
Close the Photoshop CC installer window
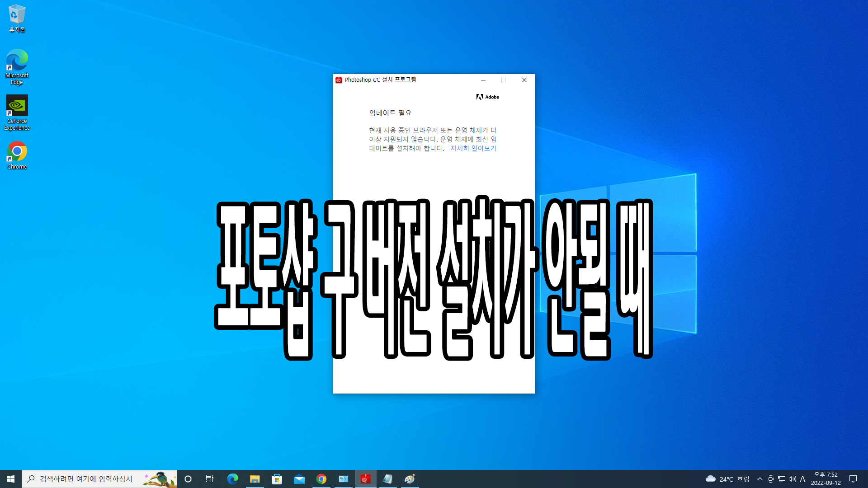click(524, 80)
